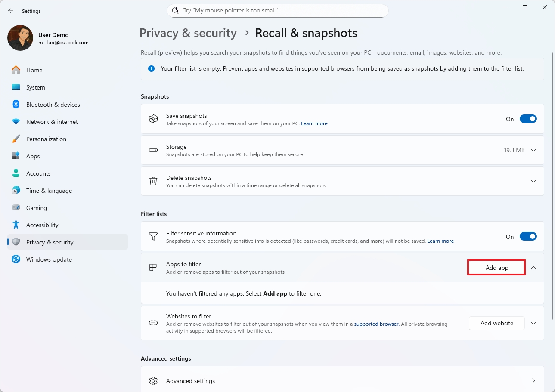Viewport: 555px width, 392px height.
Task: Turn off the Save snapshots toggle
Action: pos(528,119)
